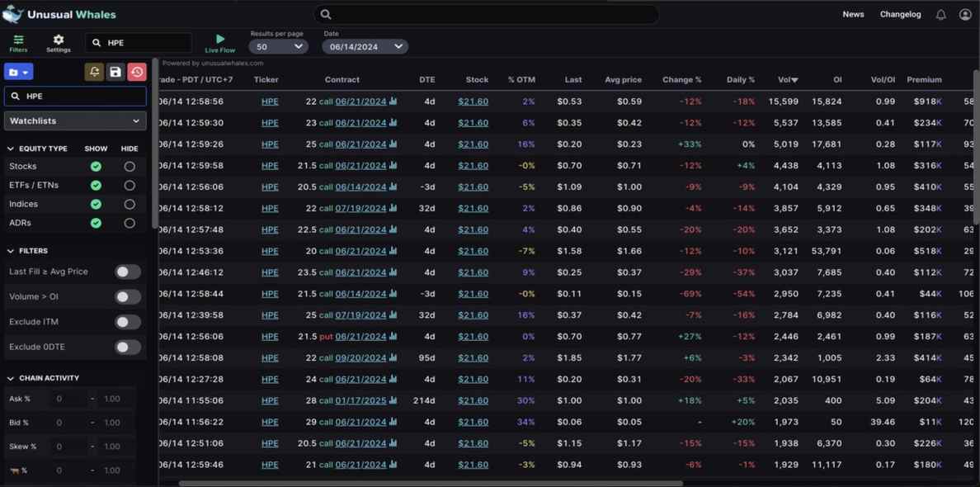Open chart icon for 28 call 01/17/2025

[x=393, y=400]
